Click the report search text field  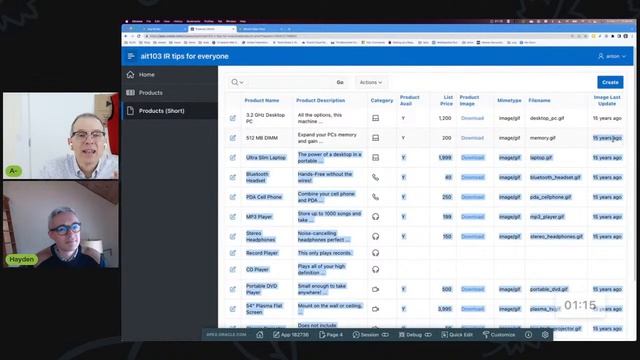click(x=289, y=82)
